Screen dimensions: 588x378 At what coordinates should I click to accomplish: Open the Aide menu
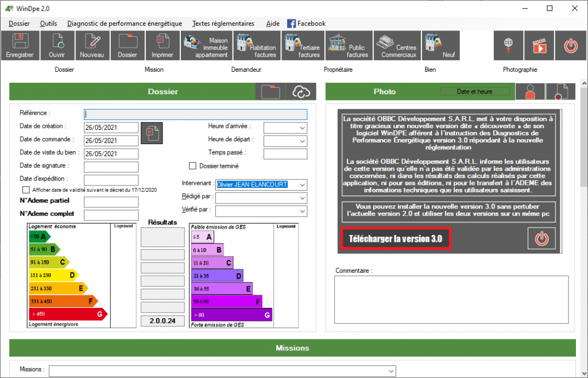point(273,24)
